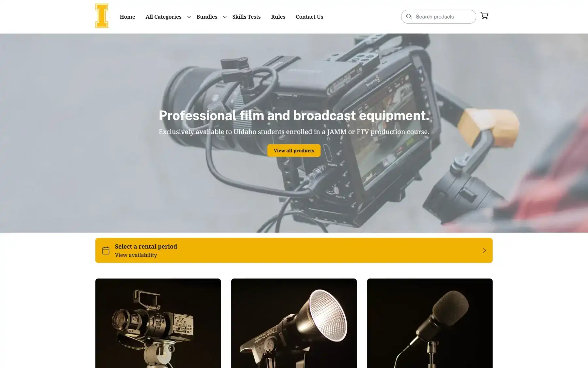Go to the Home page

coord(127,17)
